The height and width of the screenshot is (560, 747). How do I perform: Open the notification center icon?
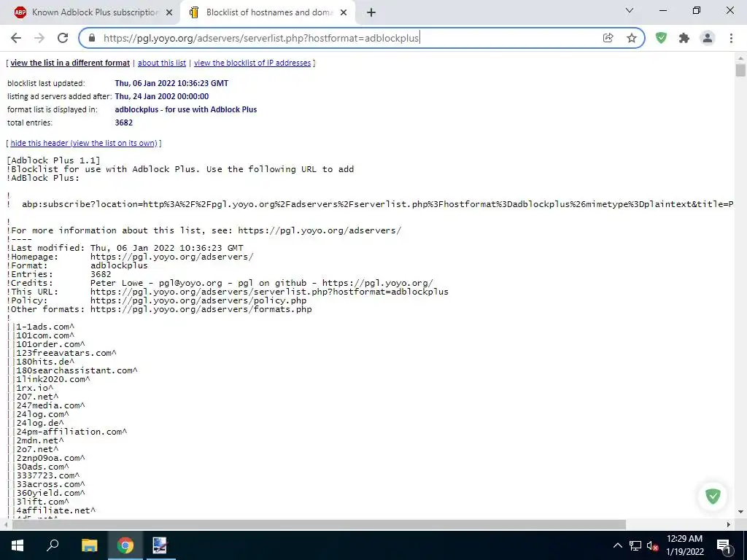724,545
